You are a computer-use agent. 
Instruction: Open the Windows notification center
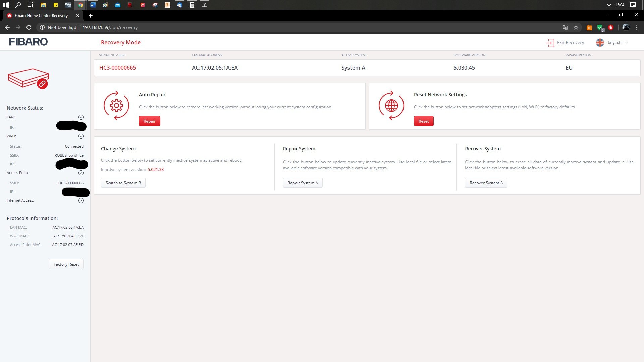633,5
